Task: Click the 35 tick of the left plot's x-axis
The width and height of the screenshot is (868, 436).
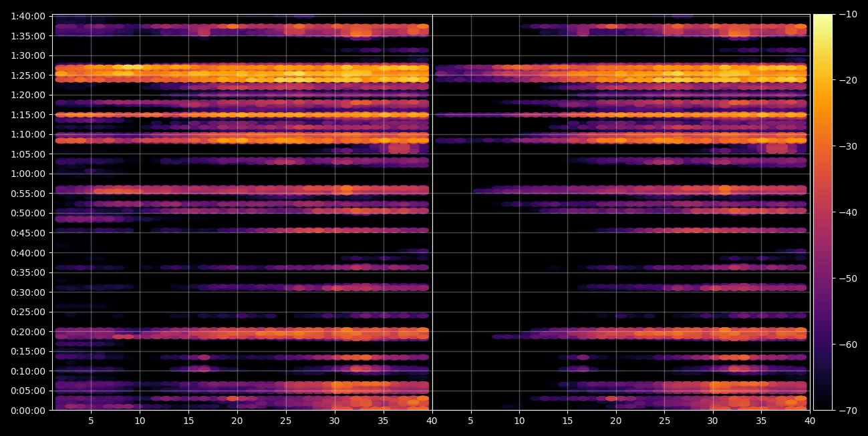Action: coord(383,421)
